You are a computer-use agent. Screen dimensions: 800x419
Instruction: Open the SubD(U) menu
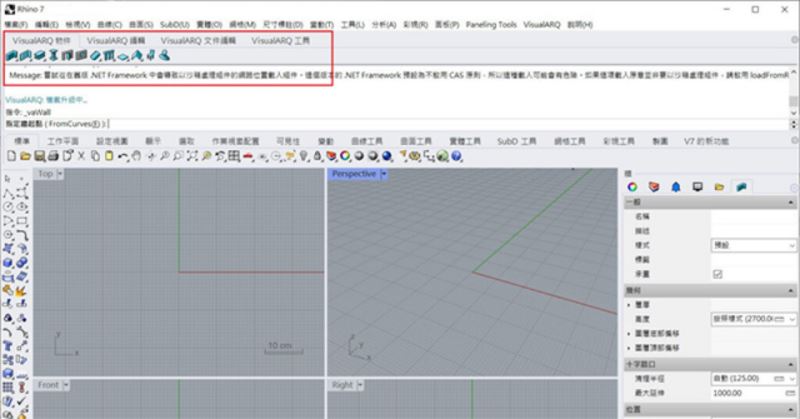click(x=174, y=24)
